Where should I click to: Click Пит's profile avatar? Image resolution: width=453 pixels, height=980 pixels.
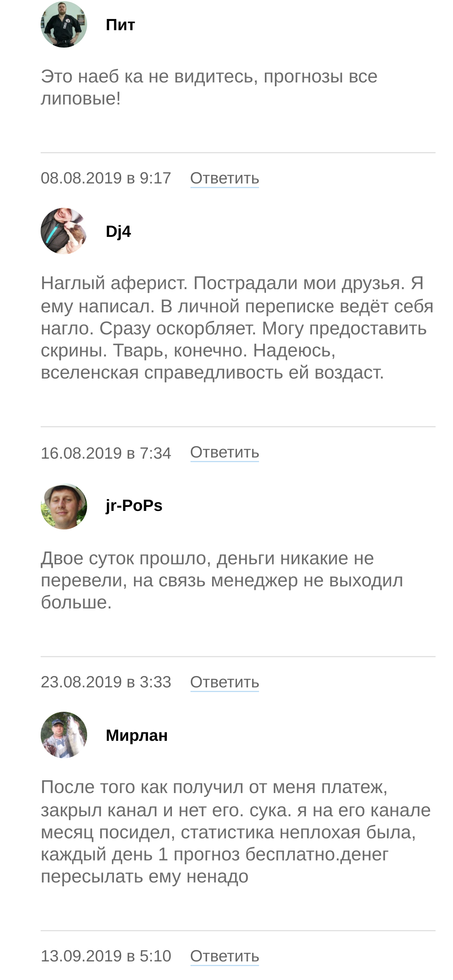tap(64, 24)
